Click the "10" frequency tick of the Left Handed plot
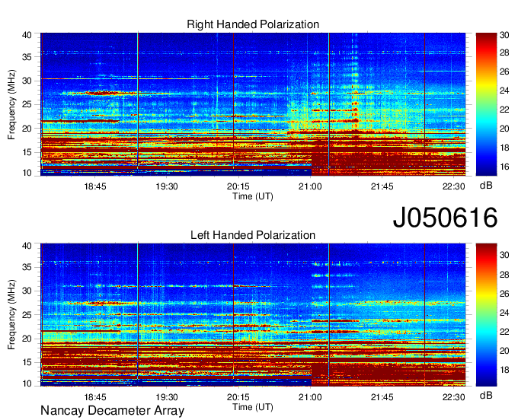The height and width of the screenshot is (420, 518). click(27, 383)
